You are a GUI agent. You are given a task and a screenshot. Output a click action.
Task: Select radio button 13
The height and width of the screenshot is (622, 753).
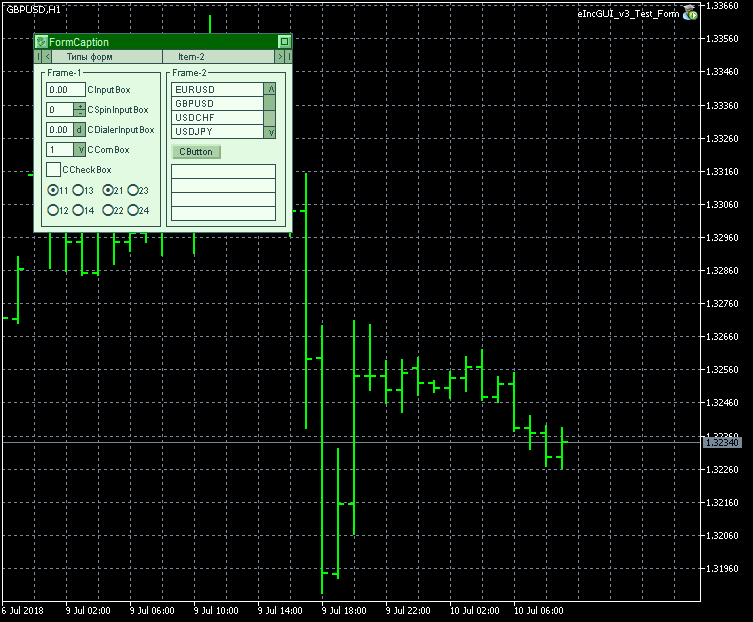tap(78, 190)
